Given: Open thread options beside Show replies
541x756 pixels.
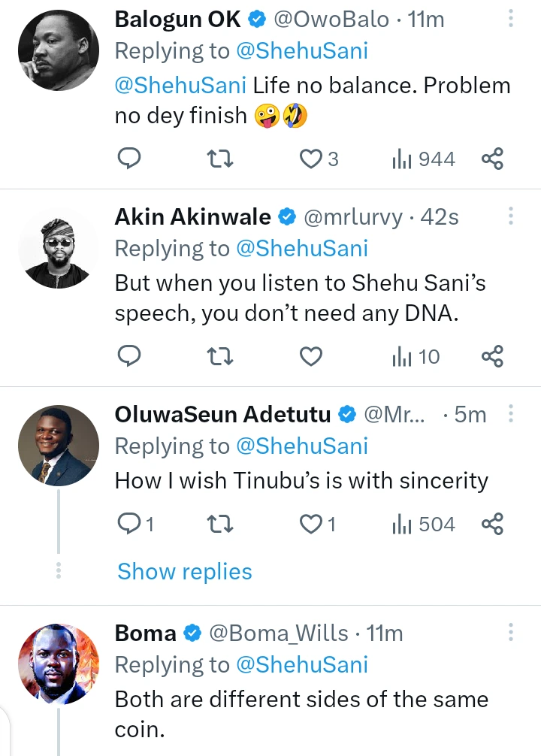Looking at the screenshot, I should [58, 570].
